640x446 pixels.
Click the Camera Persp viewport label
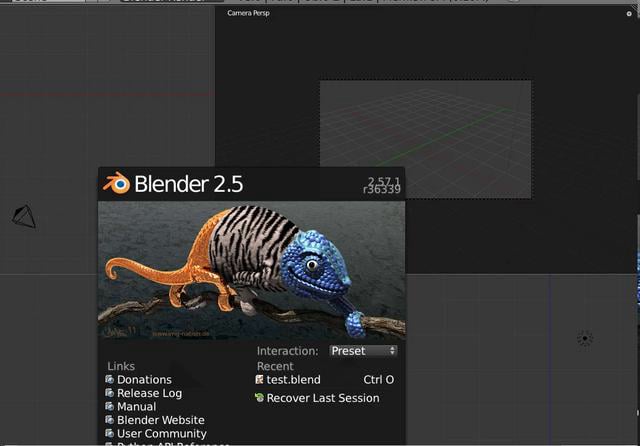[248, 13]
